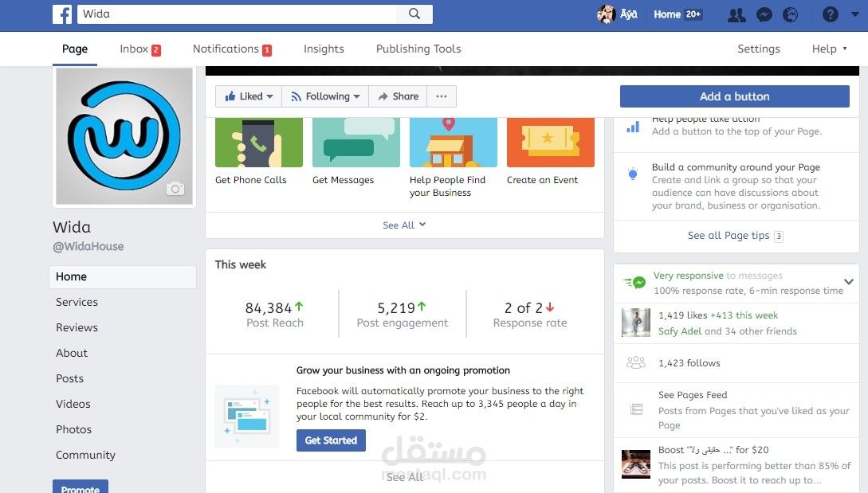This screenshot has width=868, height=493.
Task: Click the 1,423 follows text
Action: [689, 363]
